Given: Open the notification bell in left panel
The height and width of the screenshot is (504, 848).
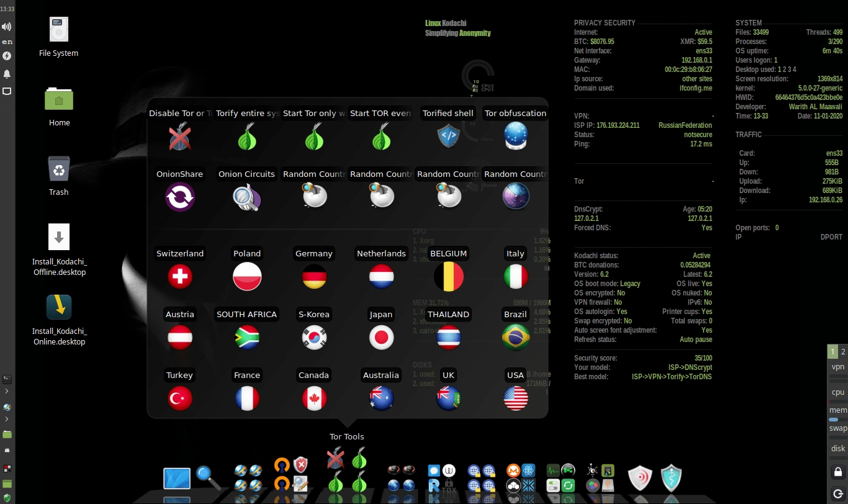Looking at the screenshot, I should point(7,74).
